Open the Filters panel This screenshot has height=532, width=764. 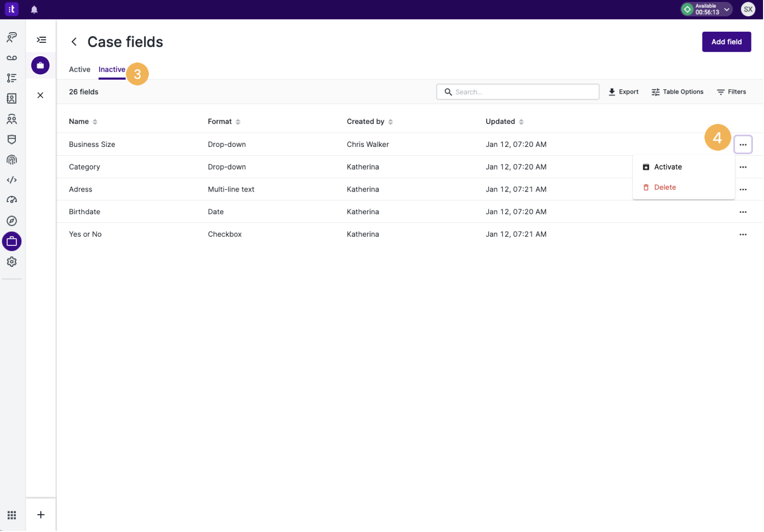coord(731,92)
